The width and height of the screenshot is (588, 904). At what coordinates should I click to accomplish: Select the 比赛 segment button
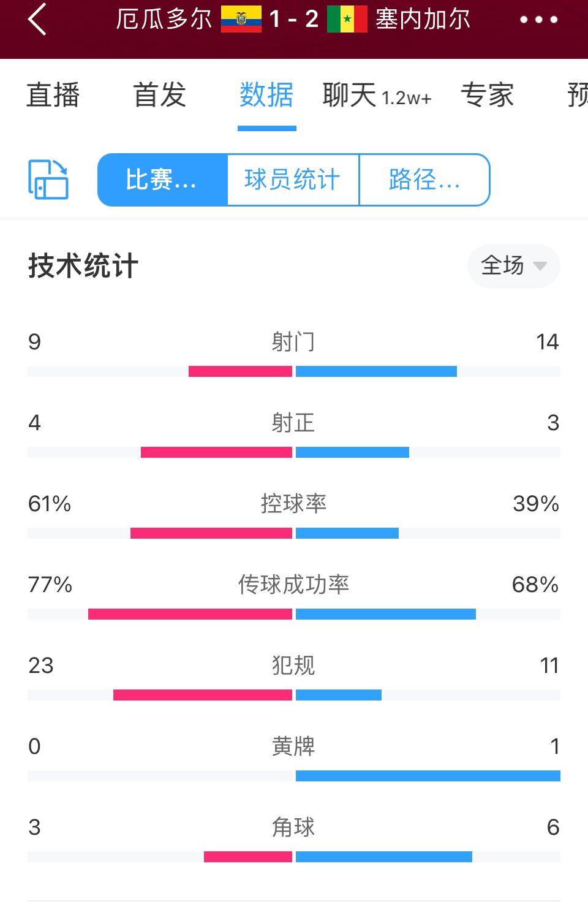point(162,180)
